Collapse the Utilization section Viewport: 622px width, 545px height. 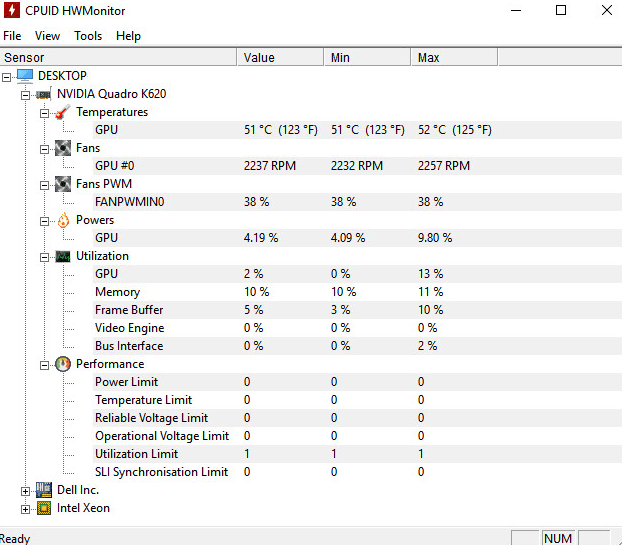click(x=44, y=257)
